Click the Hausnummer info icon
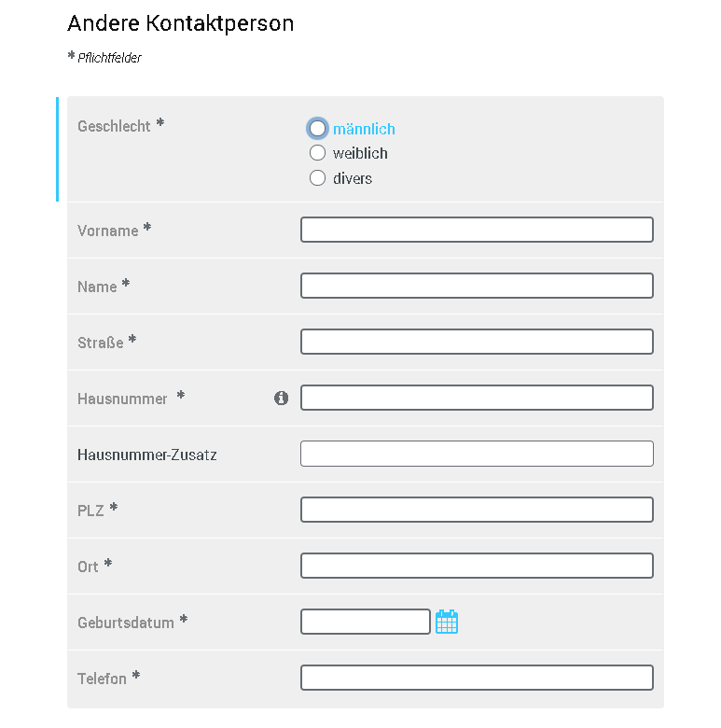 (282, 399)
